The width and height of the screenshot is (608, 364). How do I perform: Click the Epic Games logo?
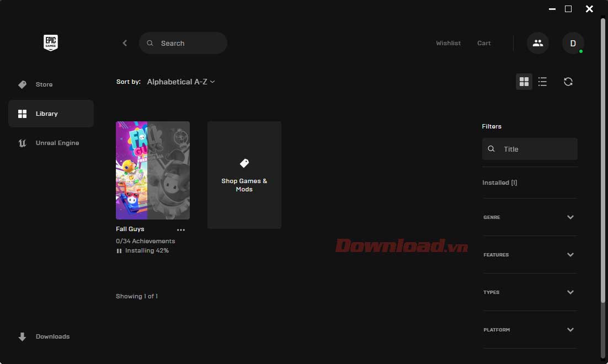[x=51, y=42]
